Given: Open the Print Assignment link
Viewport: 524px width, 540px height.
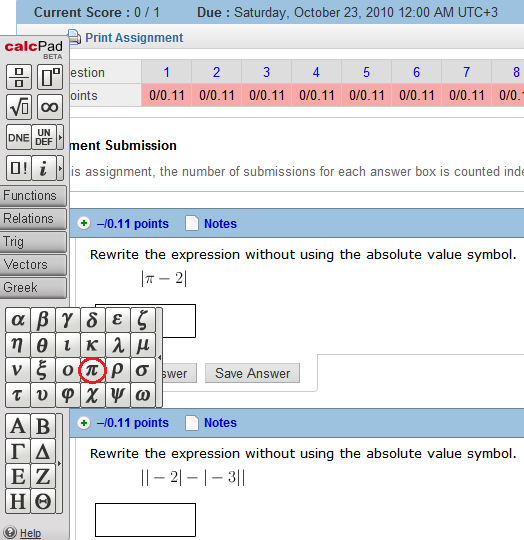Looking at the screenshot, I should [x=134, y=38].
